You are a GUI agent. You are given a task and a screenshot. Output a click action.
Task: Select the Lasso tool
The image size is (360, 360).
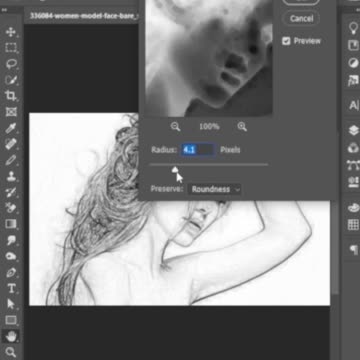click(x=11, y=64)
